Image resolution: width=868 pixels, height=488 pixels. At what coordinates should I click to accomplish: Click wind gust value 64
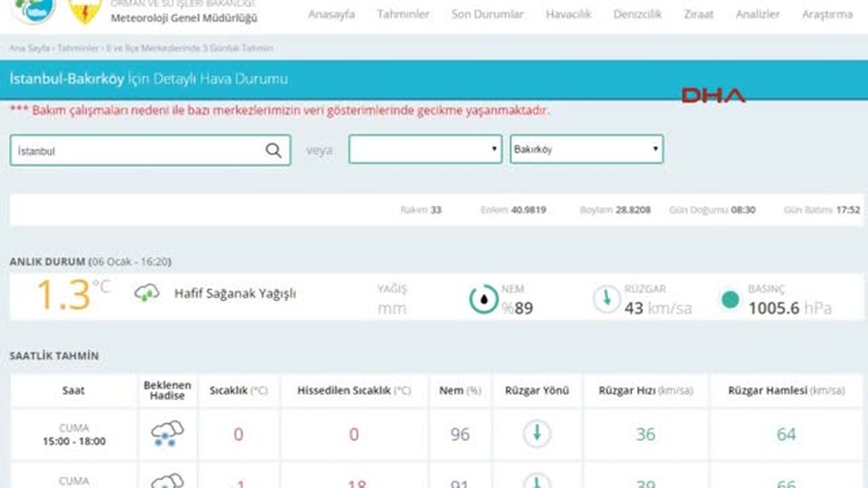pos(786,435)
